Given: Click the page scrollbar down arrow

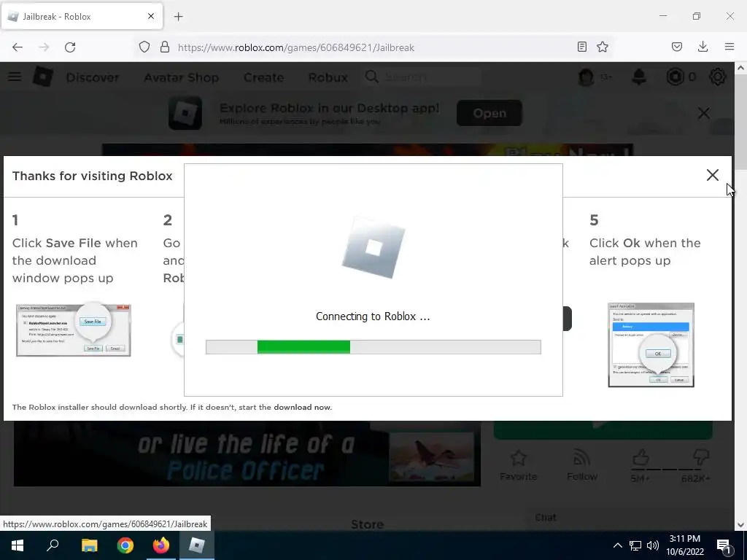Looking at the screenshot, I should (740, 525).
